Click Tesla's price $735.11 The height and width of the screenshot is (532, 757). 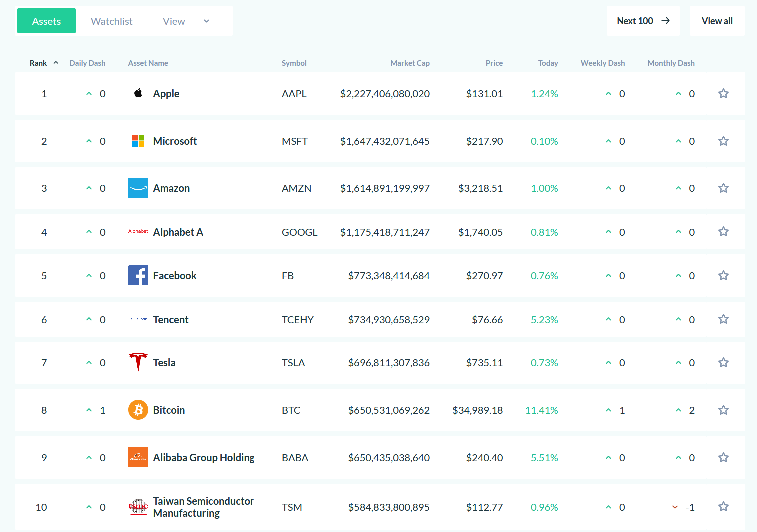(484, 363)
